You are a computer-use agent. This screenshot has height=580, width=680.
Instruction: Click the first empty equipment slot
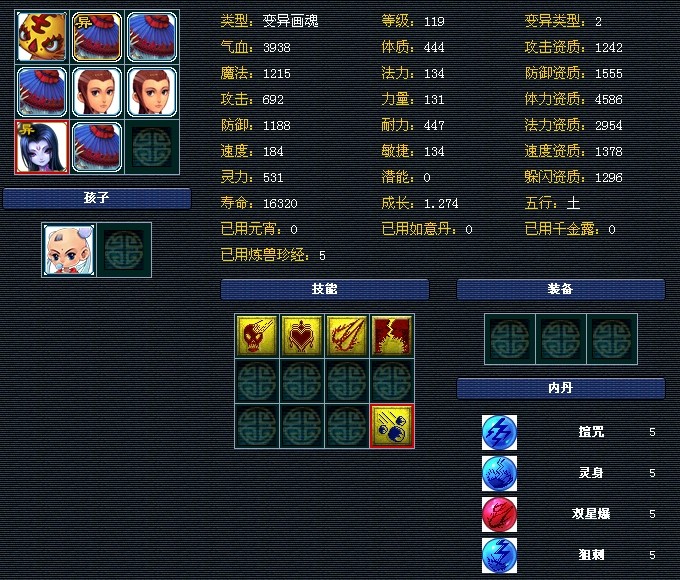[510, 339]
